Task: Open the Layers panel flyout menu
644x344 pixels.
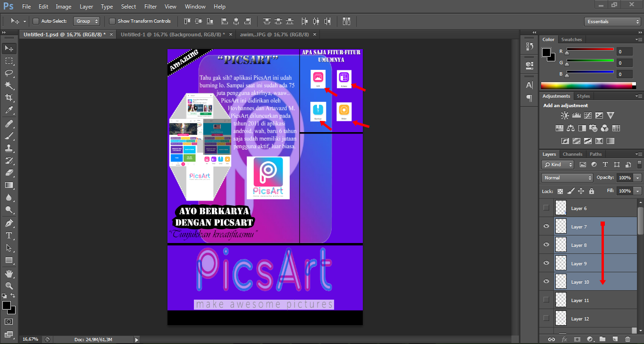Action: click(x=638, y=154)
